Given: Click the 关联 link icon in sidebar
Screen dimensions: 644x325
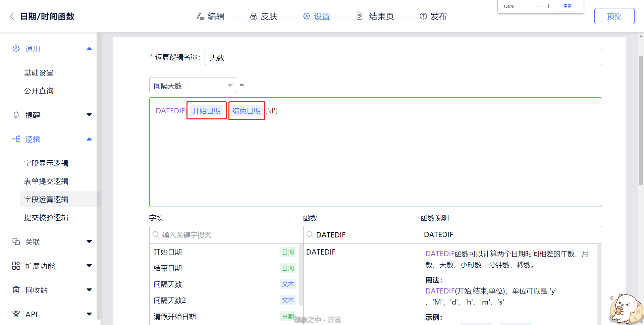Looking at the screenshot, I should pyautogui.click(x=16, y=241).
